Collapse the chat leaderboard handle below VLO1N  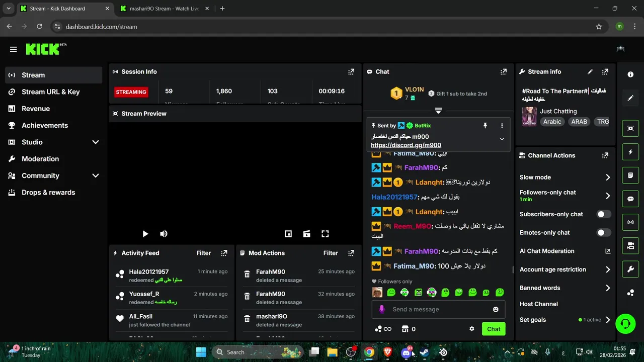pos(438,111)
